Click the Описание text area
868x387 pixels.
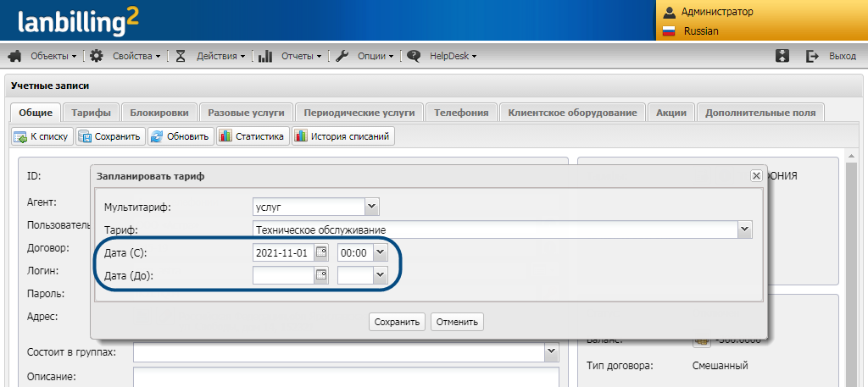346,377
